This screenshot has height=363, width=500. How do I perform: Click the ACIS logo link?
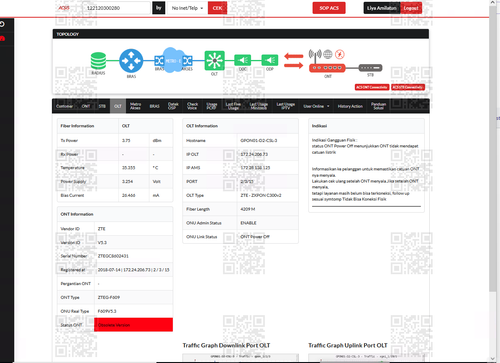[64, 8]
